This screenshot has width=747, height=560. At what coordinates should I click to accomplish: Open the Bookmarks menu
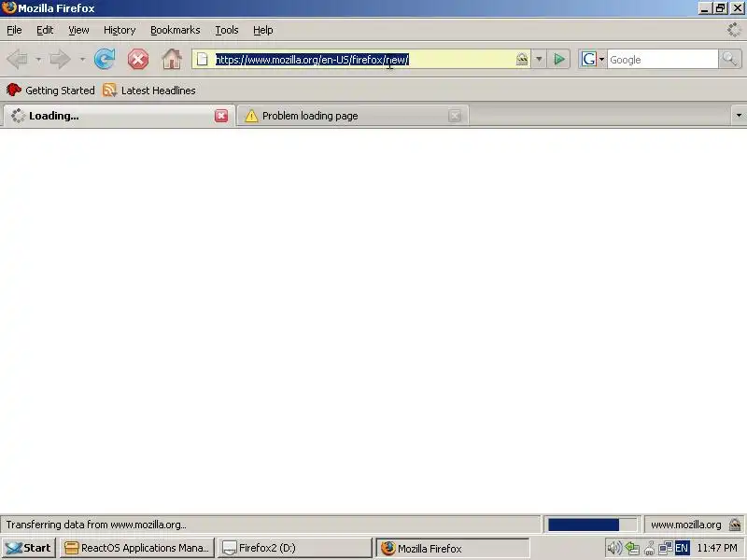pos(176,30)
